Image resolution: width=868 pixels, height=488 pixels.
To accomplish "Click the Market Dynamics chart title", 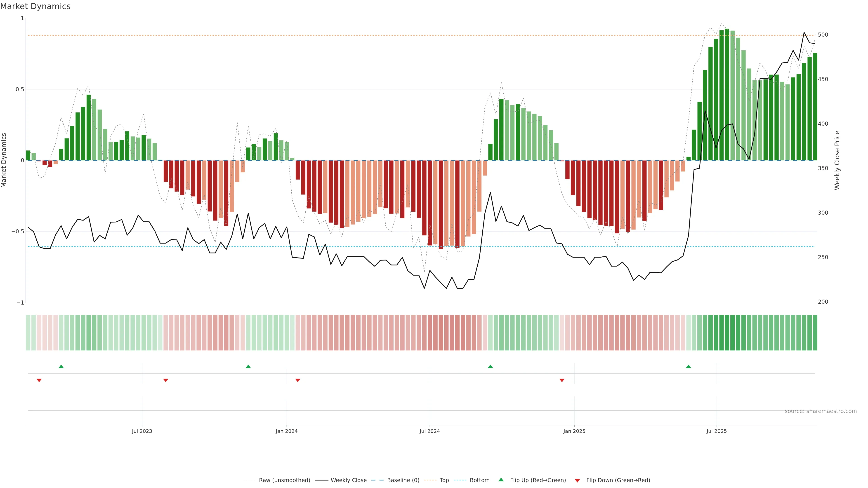I will click(35, 6).
